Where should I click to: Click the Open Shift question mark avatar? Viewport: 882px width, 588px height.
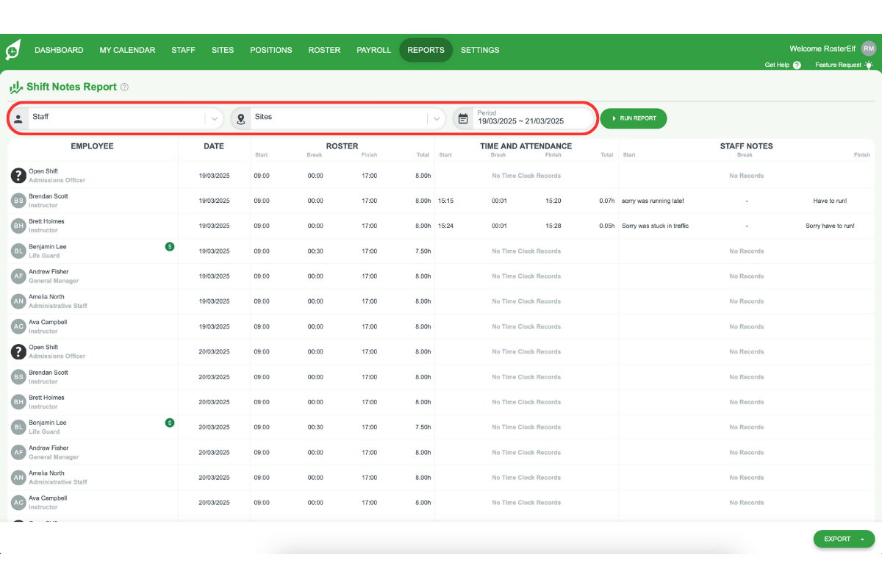tap(18, 176)
